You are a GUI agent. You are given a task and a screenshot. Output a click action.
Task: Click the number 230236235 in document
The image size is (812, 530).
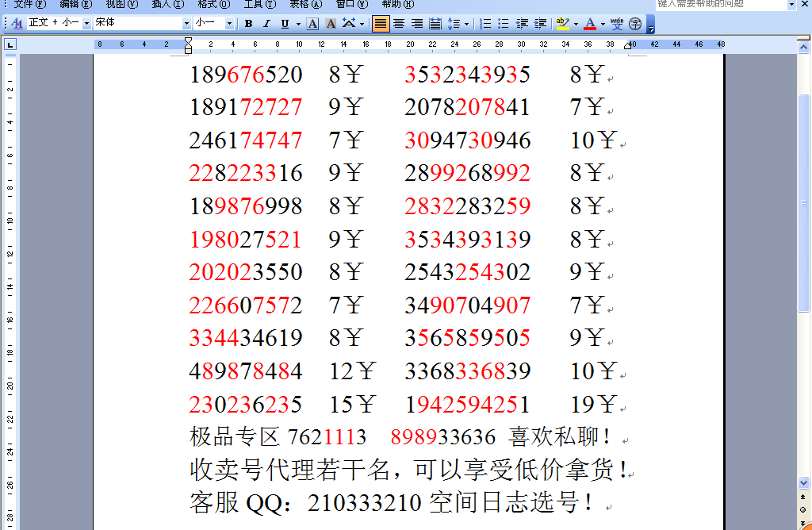click(x=246, y=405)
